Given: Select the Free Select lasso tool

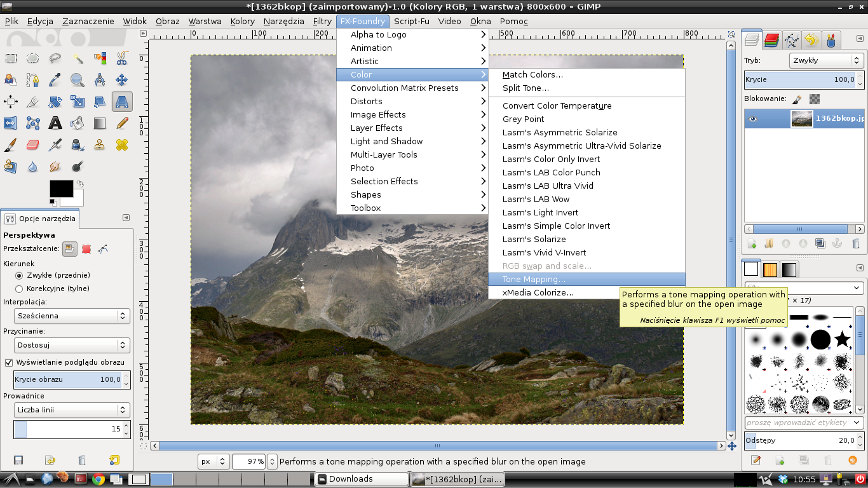Looking at the screenshot, I should (x=55, y=59).
